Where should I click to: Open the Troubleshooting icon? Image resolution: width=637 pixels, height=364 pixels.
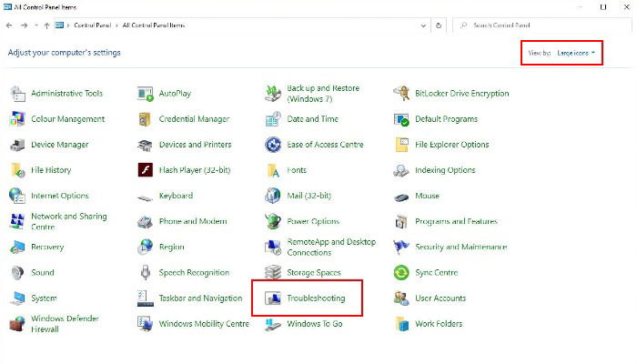[x=273, y=298]
